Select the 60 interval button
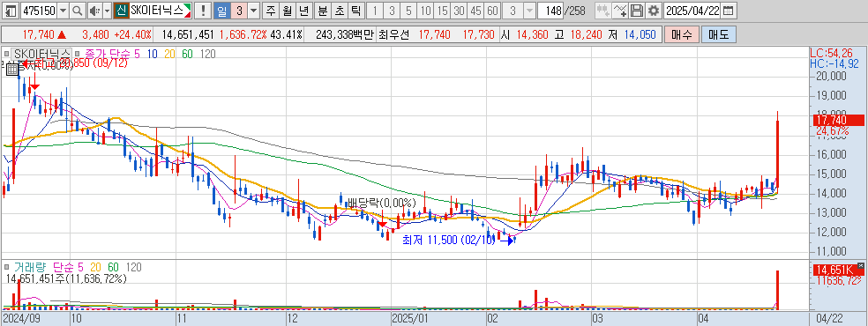 pos(492,10)
